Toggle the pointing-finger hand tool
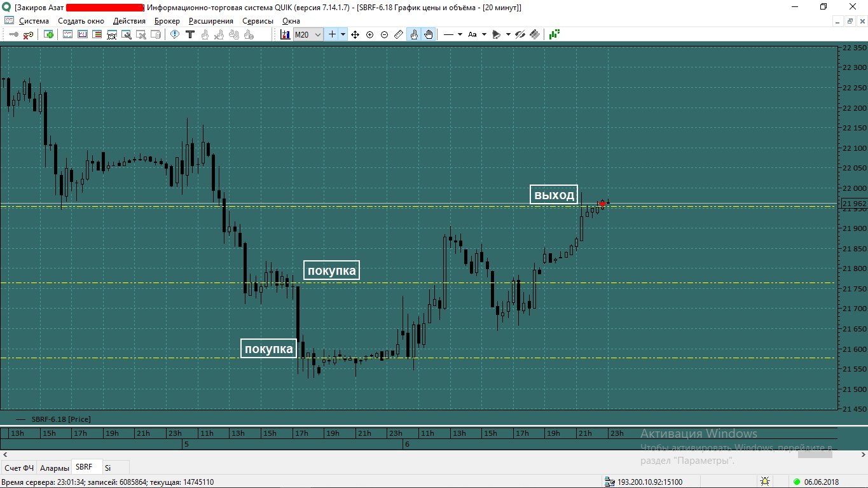Image resolution: width=868 pixels, height=488 pixels. coord(414,34)
